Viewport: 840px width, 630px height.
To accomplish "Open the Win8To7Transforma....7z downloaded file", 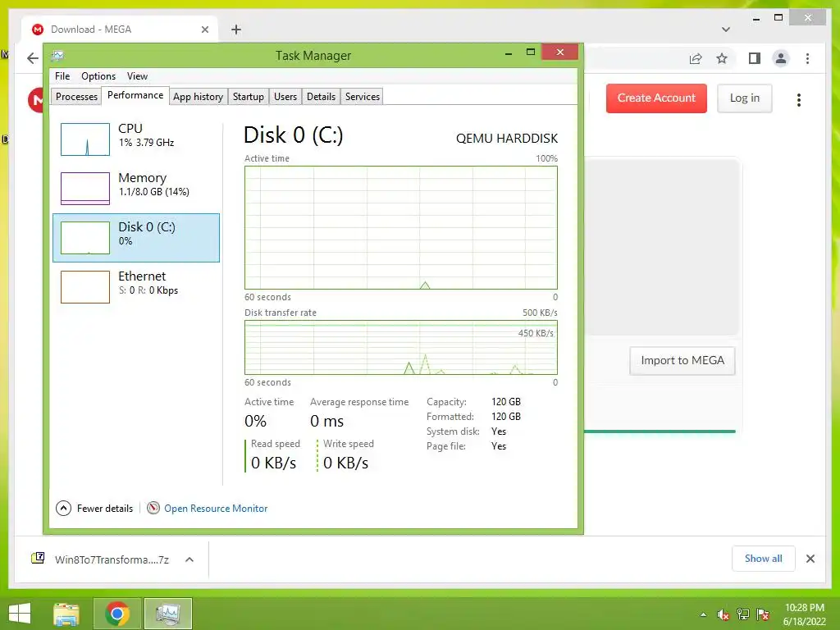I will pos(112,559).
